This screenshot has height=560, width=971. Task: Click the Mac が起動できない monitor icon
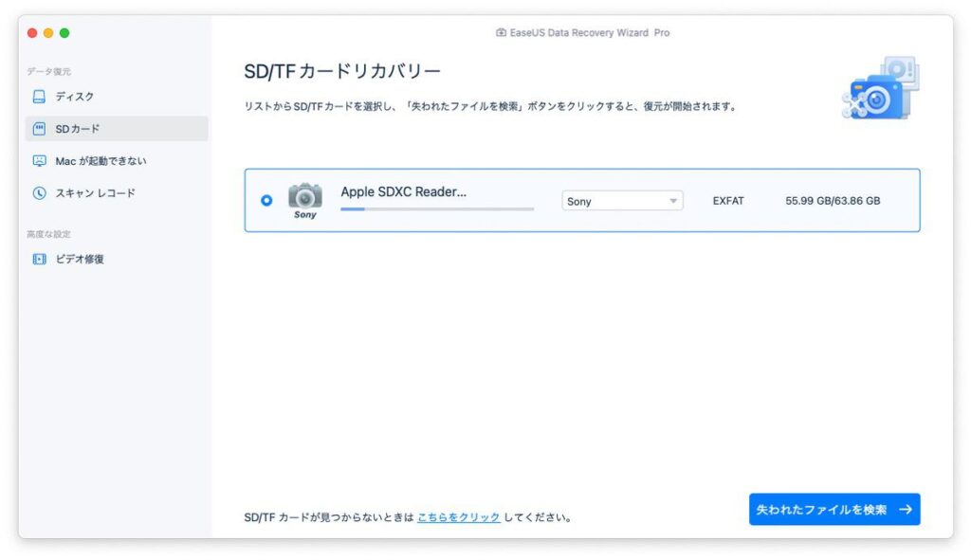click(x=39, y=161)
